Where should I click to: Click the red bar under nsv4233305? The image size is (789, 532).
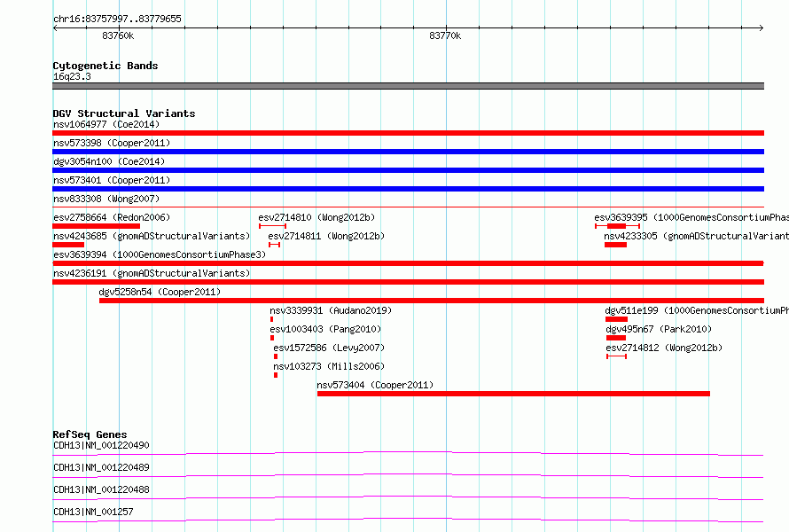point(615,245)
